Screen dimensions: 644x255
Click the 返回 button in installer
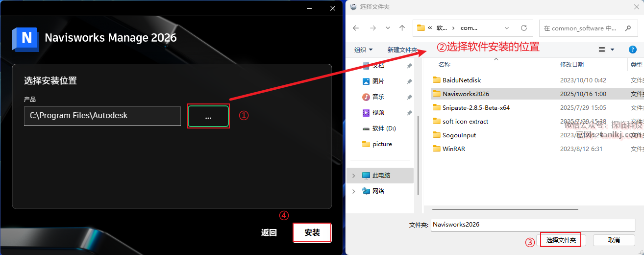269,232
